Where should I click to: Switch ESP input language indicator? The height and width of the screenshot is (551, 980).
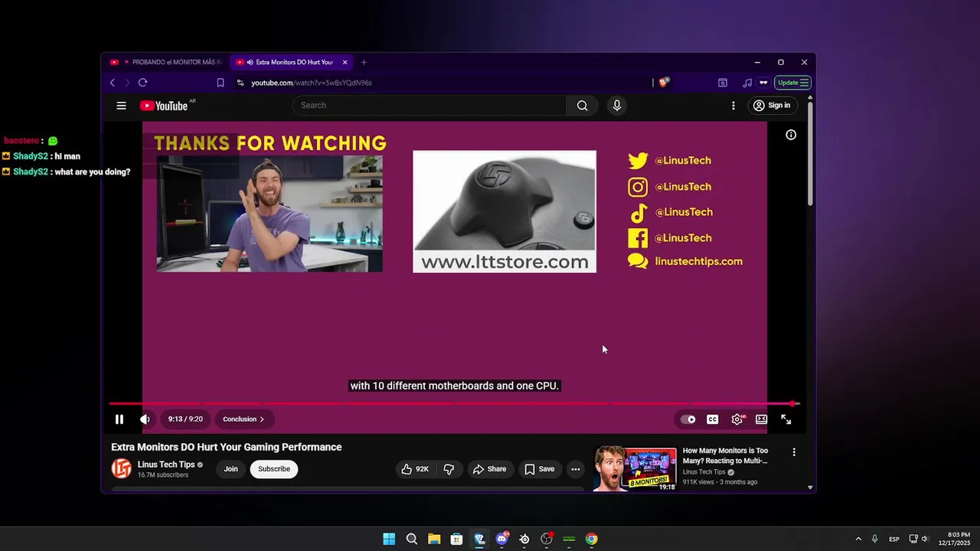[894, 540]
